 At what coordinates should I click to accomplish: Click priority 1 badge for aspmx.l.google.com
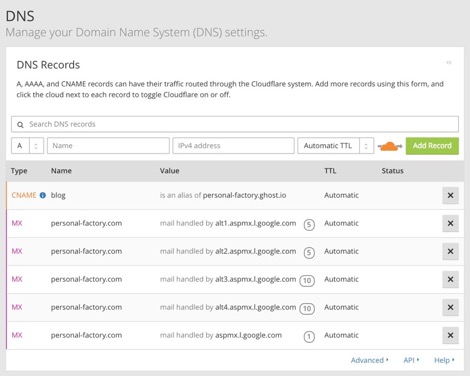coord(309,337)
